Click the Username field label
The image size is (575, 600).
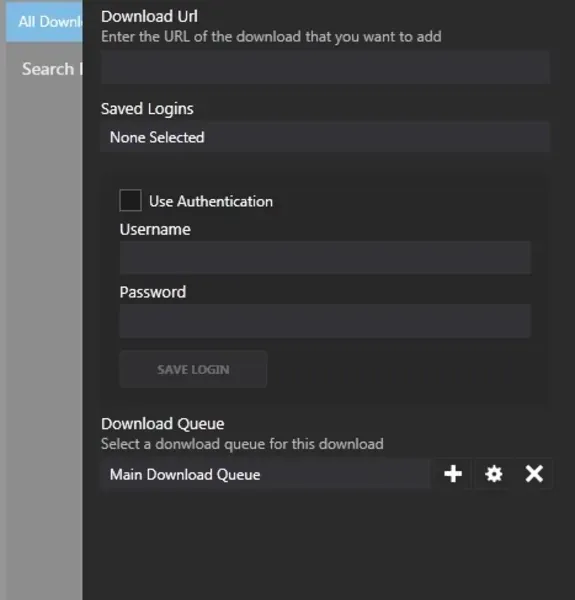(x=155, y=230)
